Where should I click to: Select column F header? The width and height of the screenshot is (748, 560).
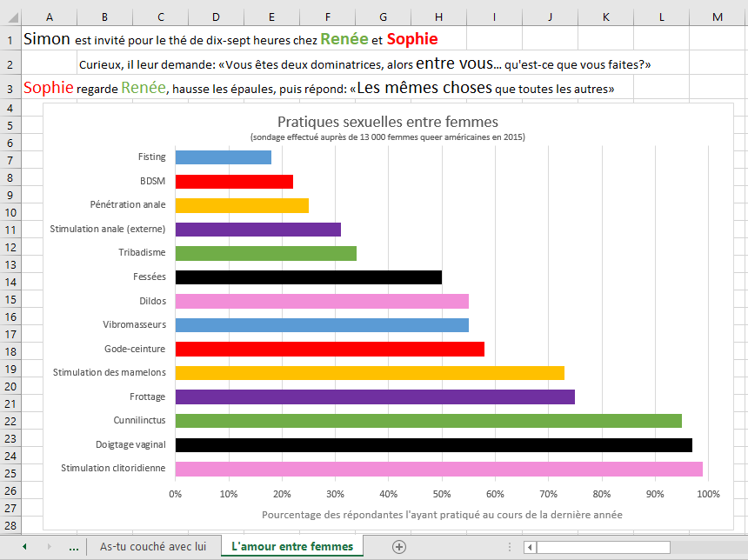(x=327, y=18)
